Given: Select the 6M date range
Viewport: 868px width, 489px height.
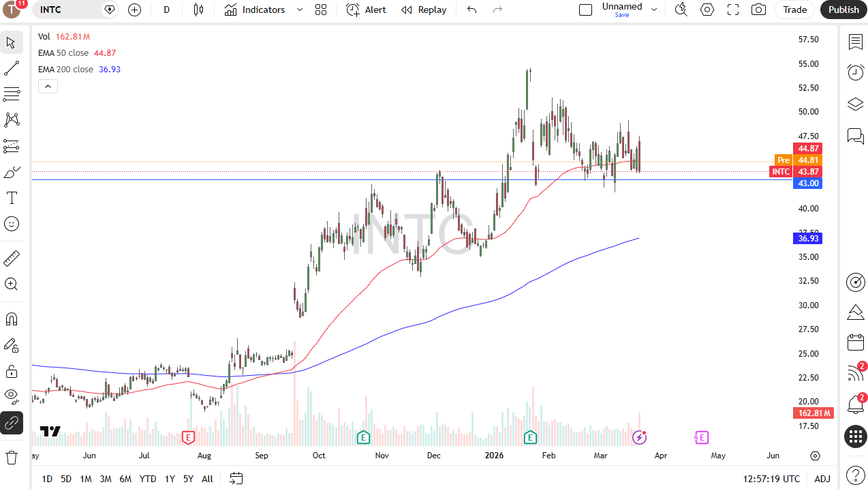Looking at the screenshot, I should (125, 479).
